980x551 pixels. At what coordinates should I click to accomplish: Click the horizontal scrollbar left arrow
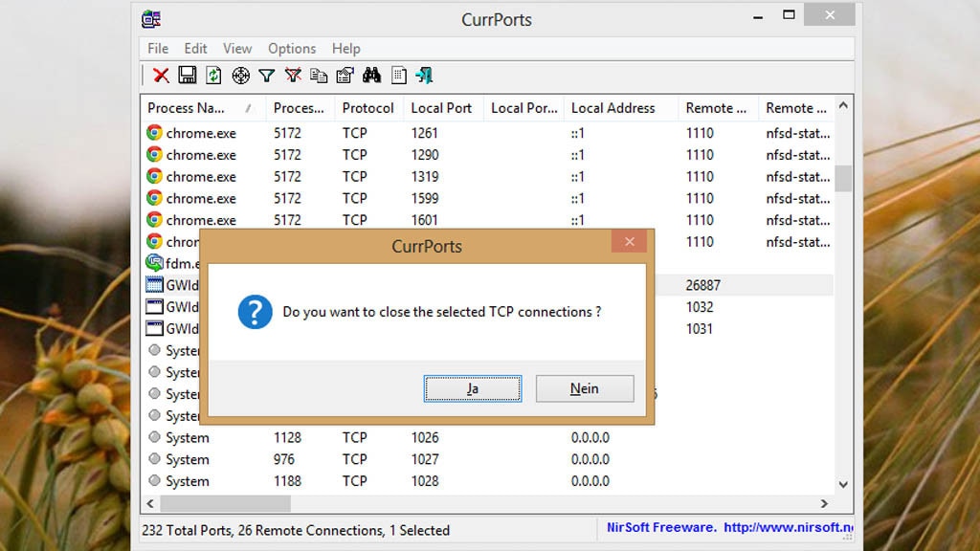coord(150,503)
